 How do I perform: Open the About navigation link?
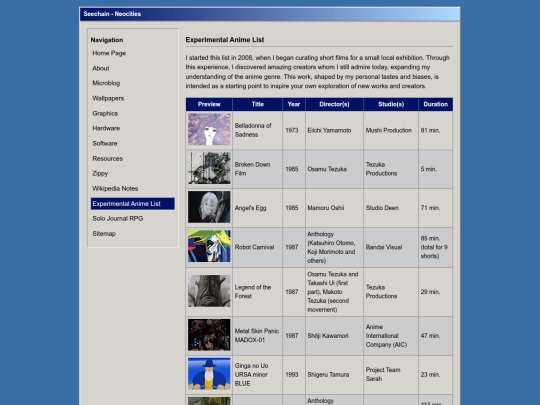pos(101,68)
